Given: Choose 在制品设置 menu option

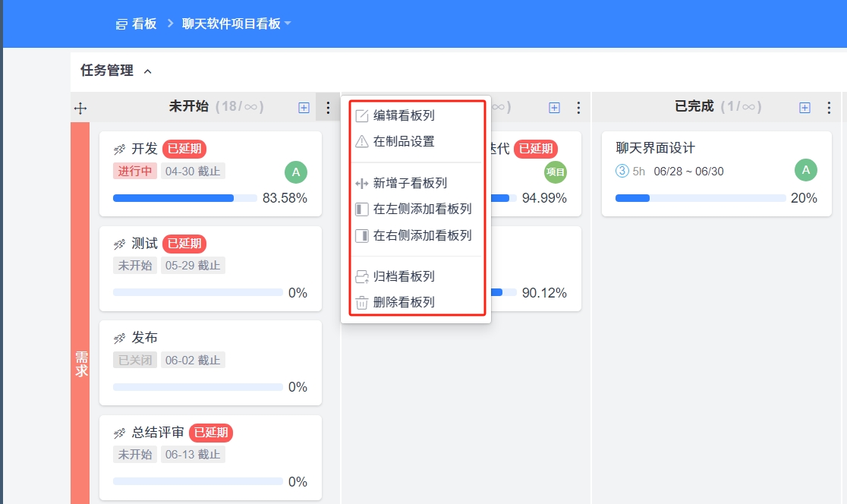Looking at the screenshot, I should click(x=404, y=141).
